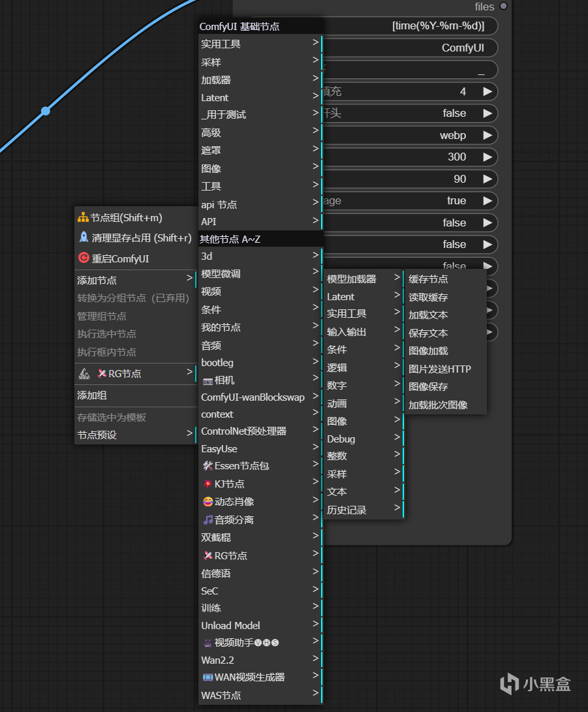Image resolution: width=588 pixels, height=712 pixels.
Task: Click the triangle icon beside RG节点 in context menu
Action: point(84,374)
